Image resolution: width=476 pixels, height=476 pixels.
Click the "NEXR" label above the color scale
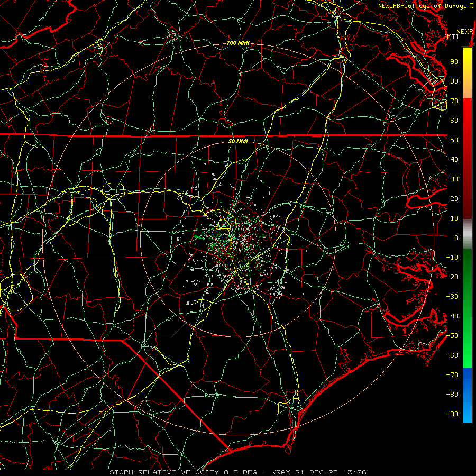click(x=465, y=32)
